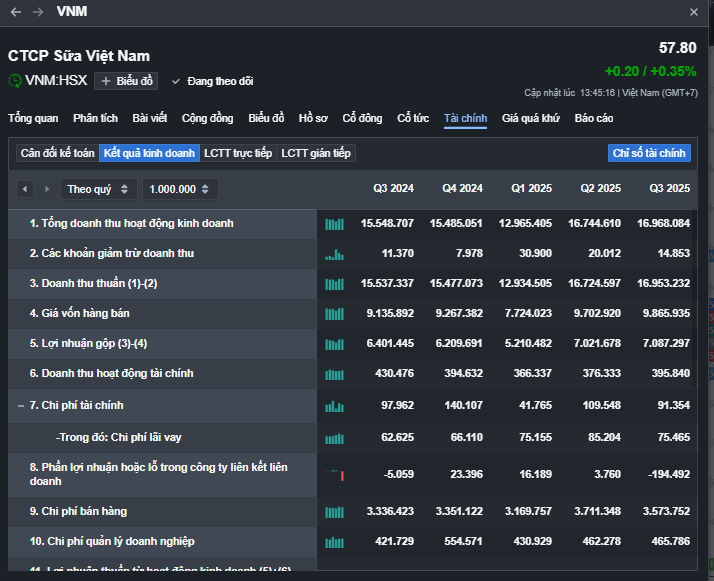Switch to the Cổ tức tab

click(x=413, y=118)
